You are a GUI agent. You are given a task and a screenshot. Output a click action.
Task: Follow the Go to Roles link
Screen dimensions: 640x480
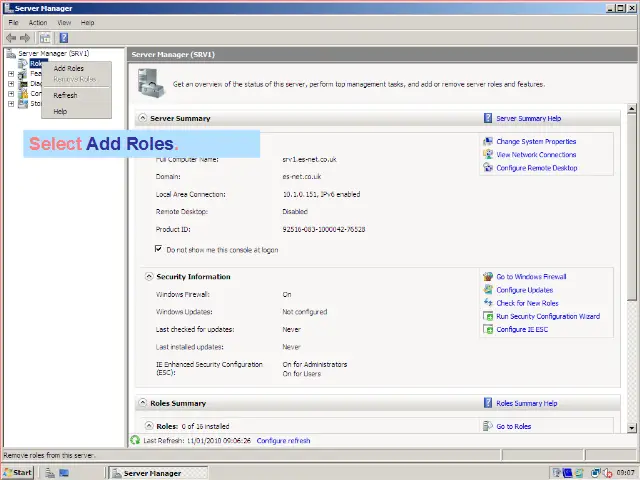pos(513,426)
